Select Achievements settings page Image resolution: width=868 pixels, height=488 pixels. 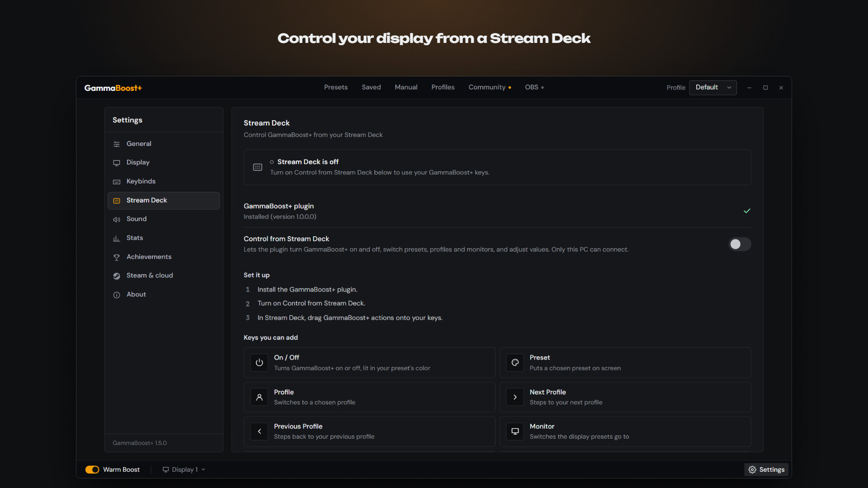[164, 257]
